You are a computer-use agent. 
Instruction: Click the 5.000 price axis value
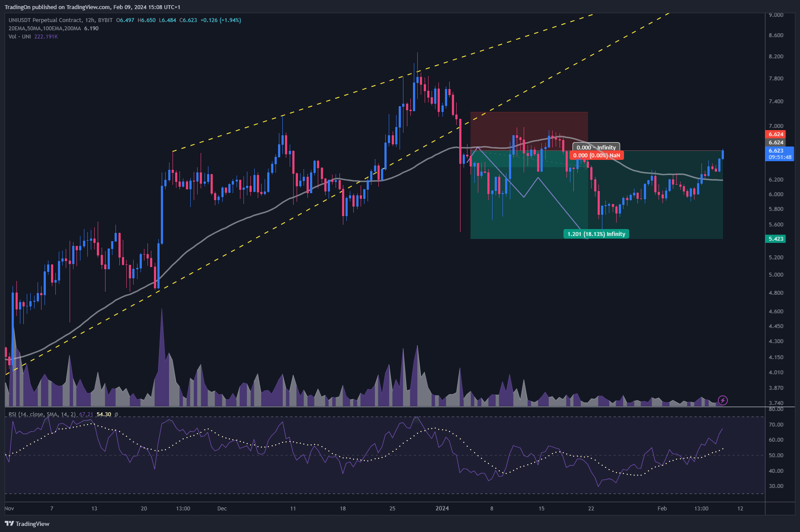(x=776, y=275)
